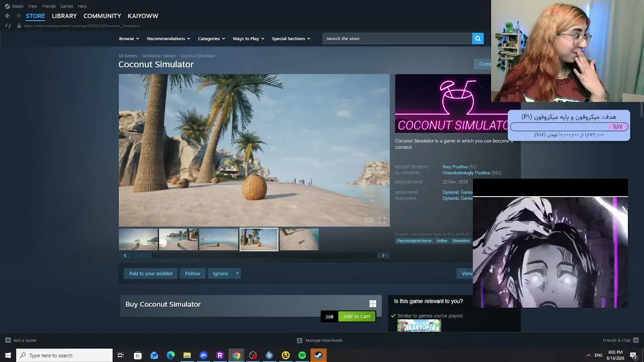Click the Action tag
The width and height of the screenshot is (644, 362).
pos(442,241)
